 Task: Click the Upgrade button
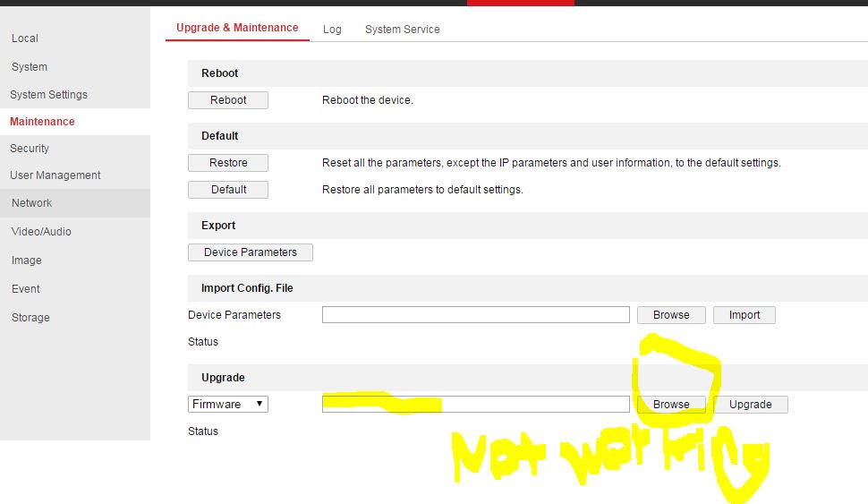[750, 405]
